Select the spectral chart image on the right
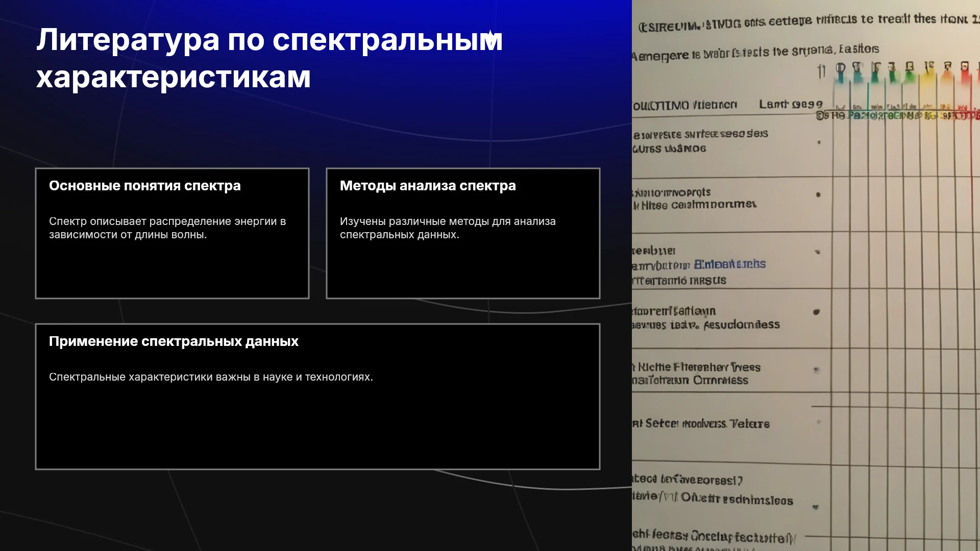Image resolution: width=980 pixels, height=551 pixels. click(806, 275)
